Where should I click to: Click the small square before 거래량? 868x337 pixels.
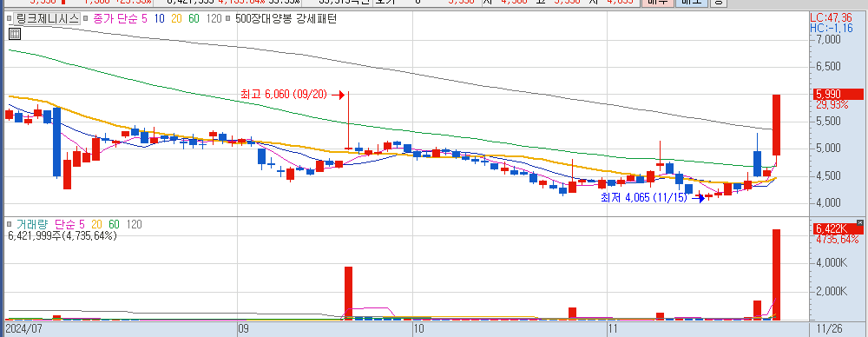10,224
